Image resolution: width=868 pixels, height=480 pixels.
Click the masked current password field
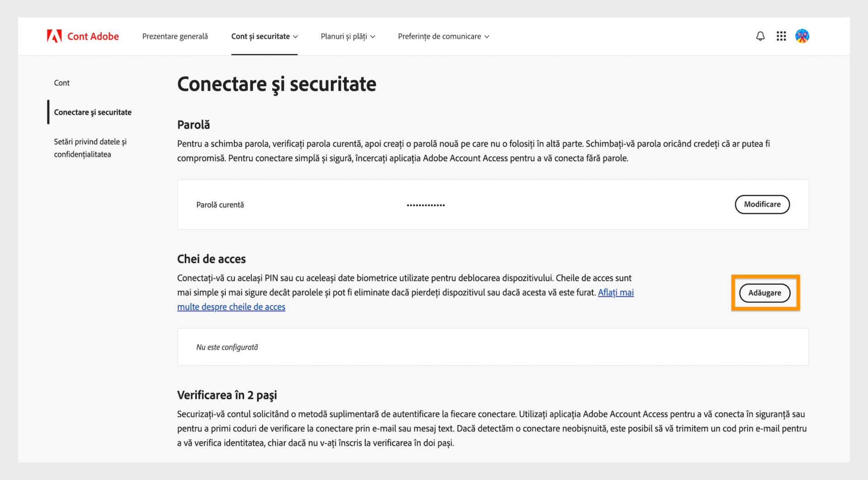425,204
